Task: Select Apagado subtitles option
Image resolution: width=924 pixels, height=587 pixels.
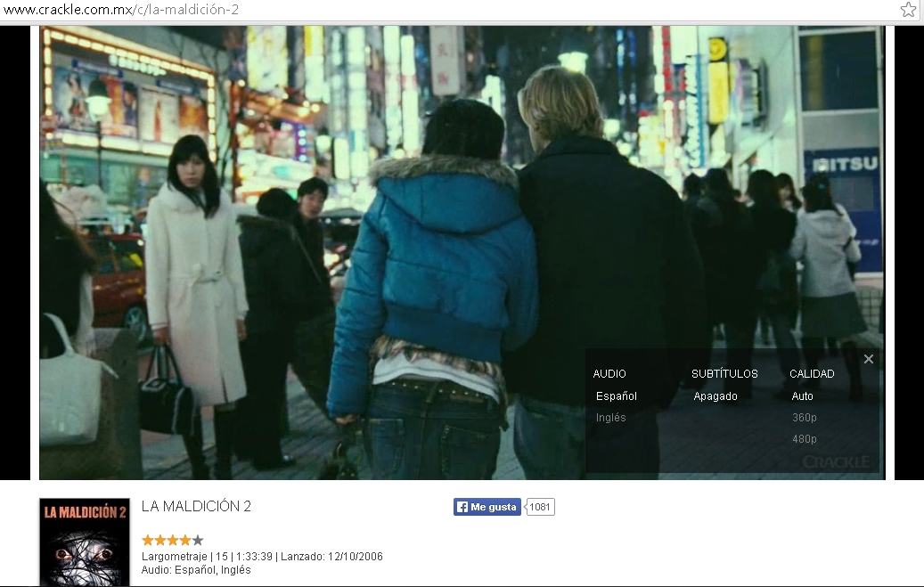Action: coord(715,396)
